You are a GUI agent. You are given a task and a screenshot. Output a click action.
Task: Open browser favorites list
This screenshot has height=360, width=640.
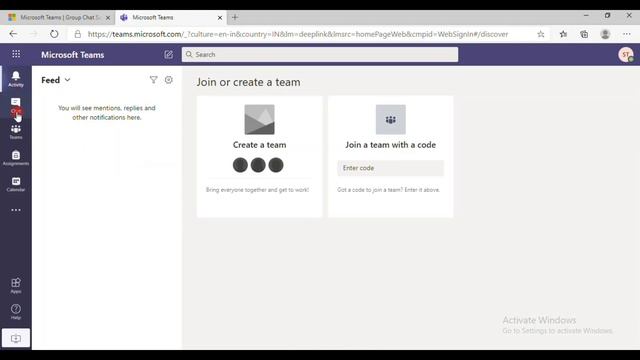(x=563, y=34)
